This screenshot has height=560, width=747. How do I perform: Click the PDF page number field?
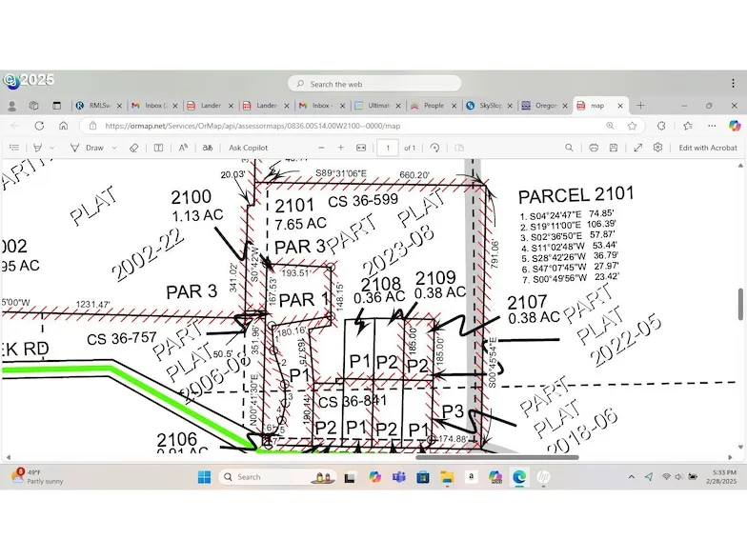[x=387, y=148]
